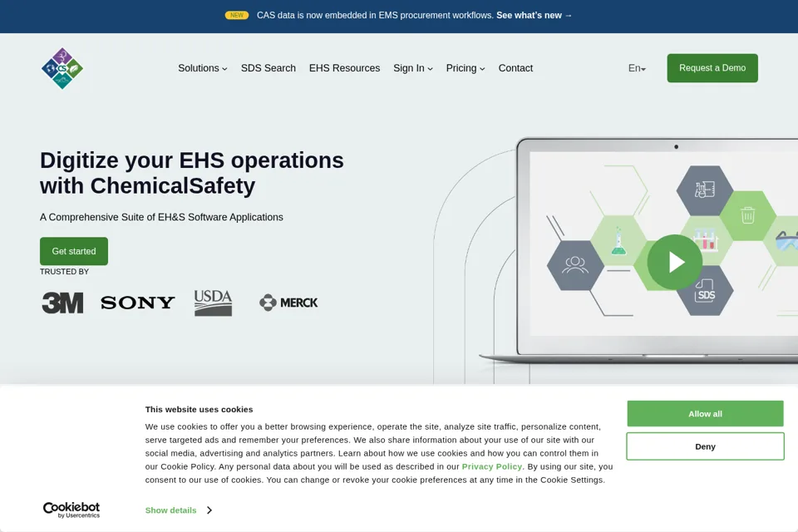Click the trash bin hexagon icon
Image resolution: width=798 pixels, height=532 pixels.
747,215
